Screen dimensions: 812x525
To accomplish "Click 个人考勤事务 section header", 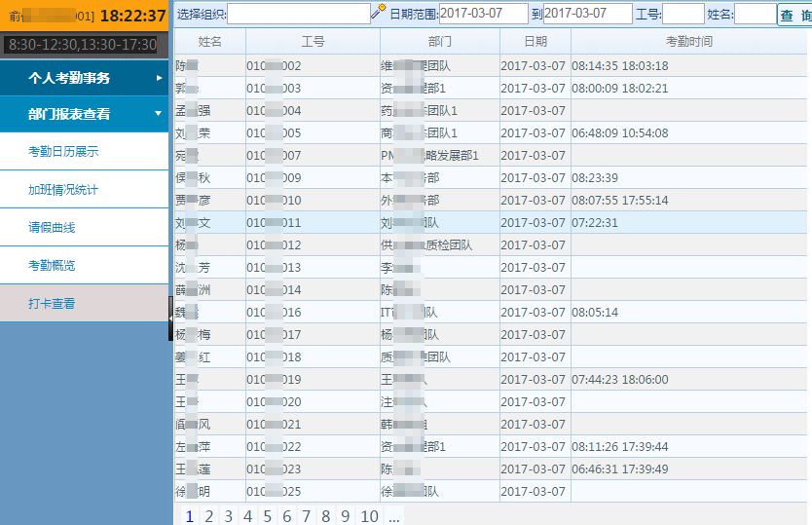I will click(84, 78).
